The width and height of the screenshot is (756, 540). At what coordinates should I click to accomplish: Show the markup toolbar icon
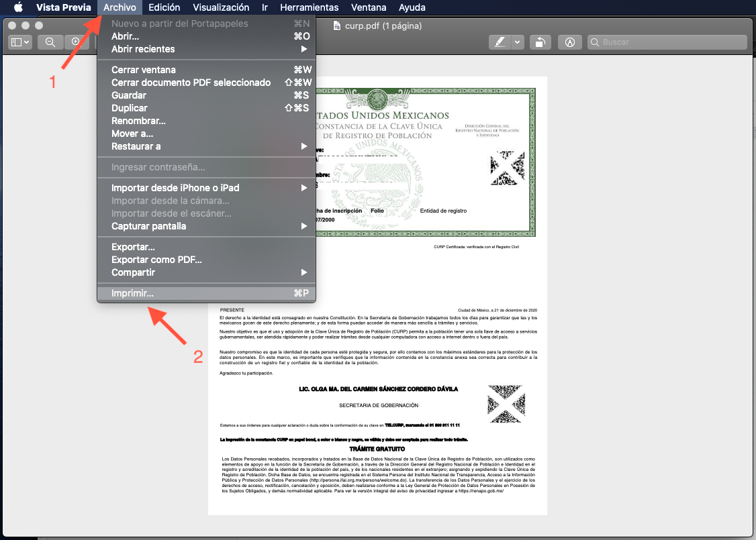[x=570, y=42]
